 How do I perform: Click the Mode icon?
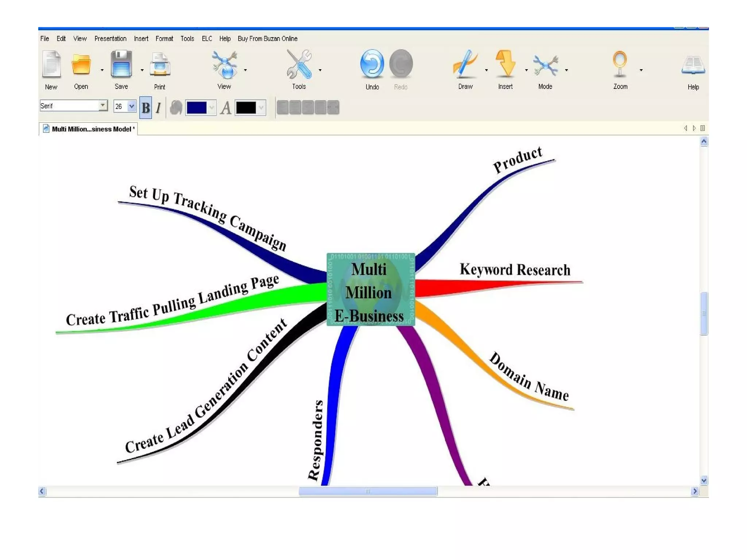click(545, 66)
